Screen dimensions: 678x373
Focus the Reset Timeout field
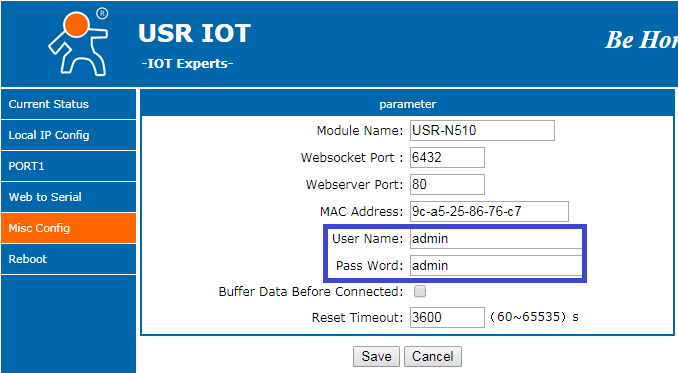pyautogui.click(x=447, y=318)
